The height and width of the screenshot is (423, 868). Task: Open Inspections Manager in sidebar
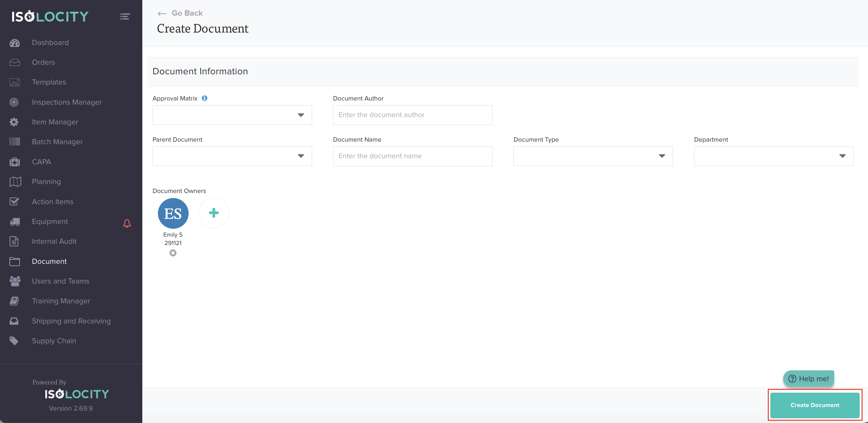coord(67,102)
